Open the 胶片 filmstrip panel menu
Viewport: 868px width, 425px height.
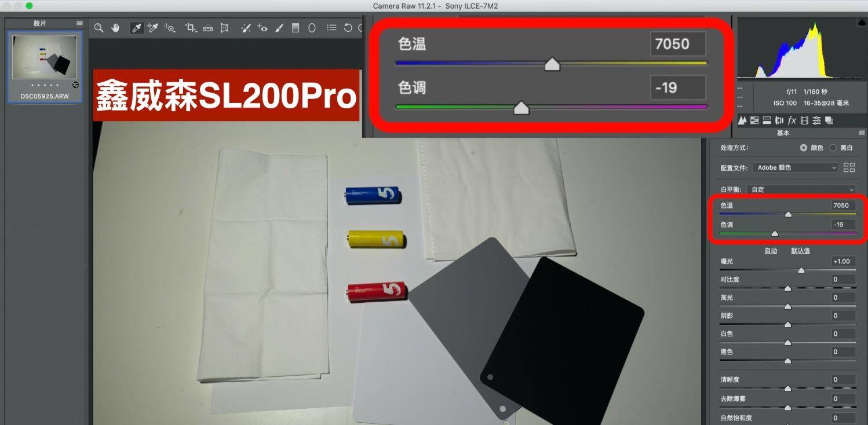[x=79, y=23]
